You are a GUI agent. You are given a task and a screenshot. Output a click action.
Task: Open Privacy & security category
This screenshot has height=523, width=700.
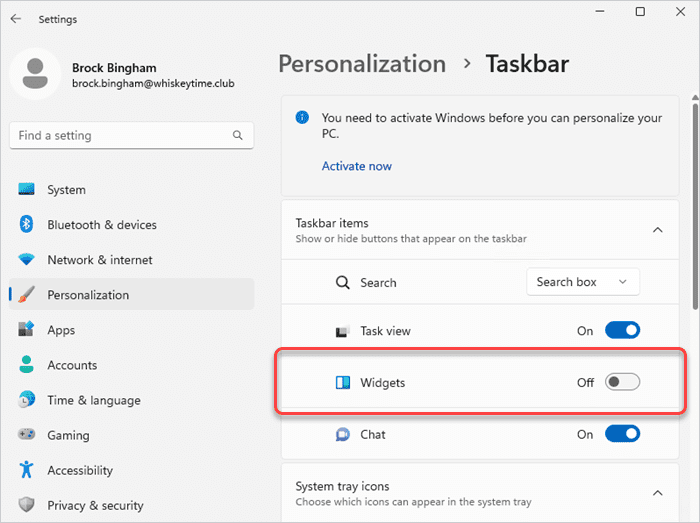coord(132,505)
